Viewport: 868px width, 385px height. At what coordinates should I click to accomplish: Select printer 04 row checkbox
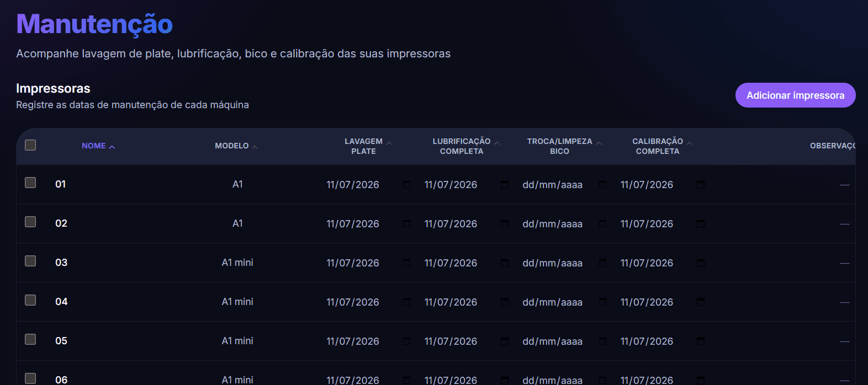pyautogui.click(x=30, y=300)
